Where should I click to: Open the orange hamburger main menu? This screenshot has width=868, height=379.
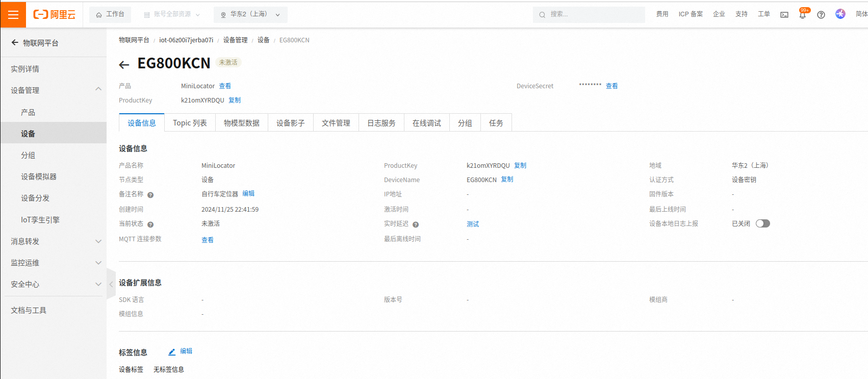click(13, 15)
